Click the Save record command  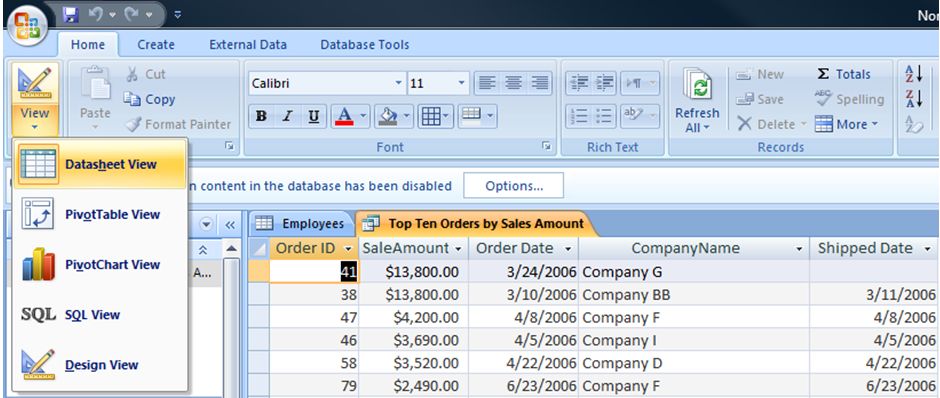tap(760, 100)
